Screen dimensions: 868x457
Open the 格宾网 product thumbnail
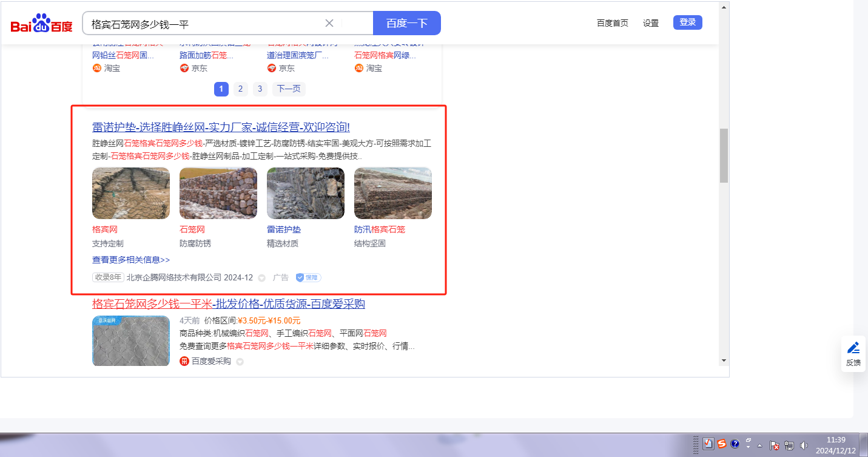pos(131,193)
